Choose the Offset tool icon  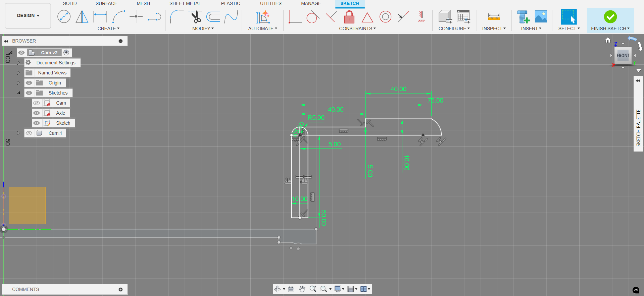pyautogui.click(x=213, y=16)
